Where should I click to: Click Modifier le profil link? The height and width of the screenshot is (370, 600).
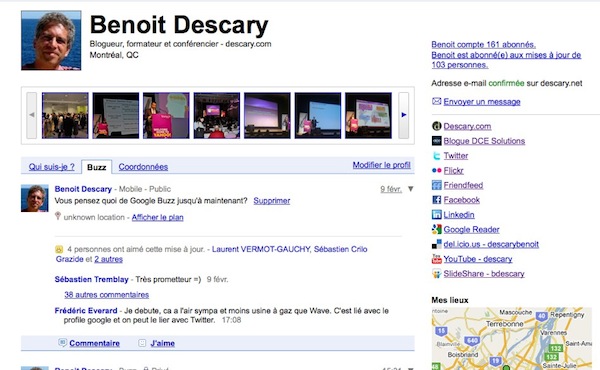click(x=382, y=165)
